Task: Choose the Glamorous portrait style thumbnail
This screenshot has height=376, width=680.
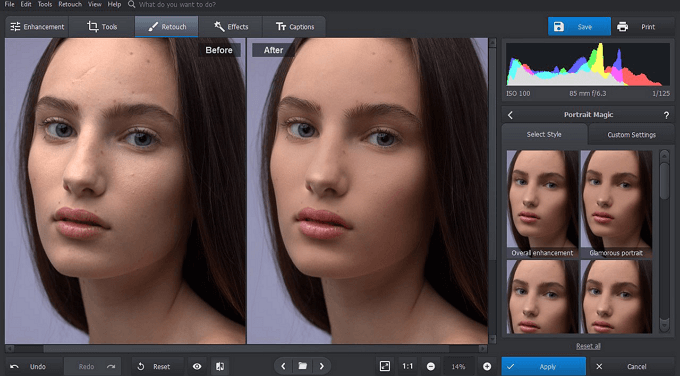Action: (x=616, y=204)
